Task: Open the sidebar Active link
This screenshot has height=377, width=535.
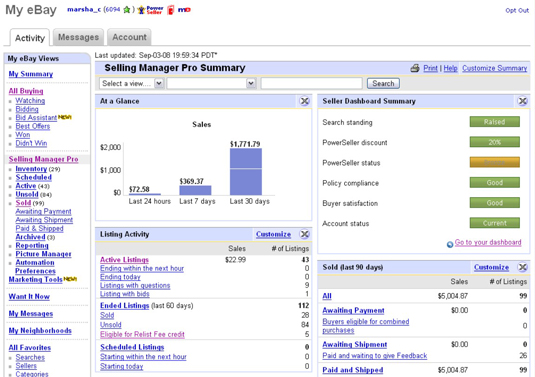Action: [26, 186]
